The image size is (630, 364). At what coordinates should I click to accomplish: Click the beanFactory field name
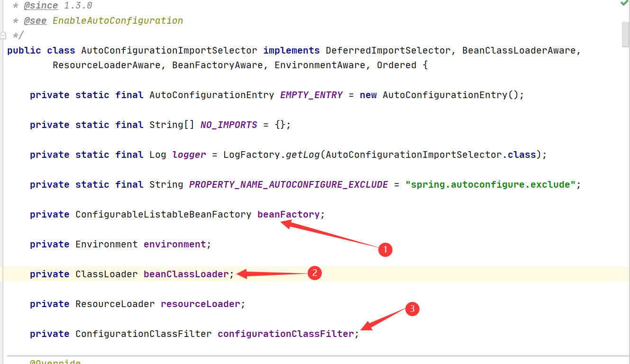[289, 215]
